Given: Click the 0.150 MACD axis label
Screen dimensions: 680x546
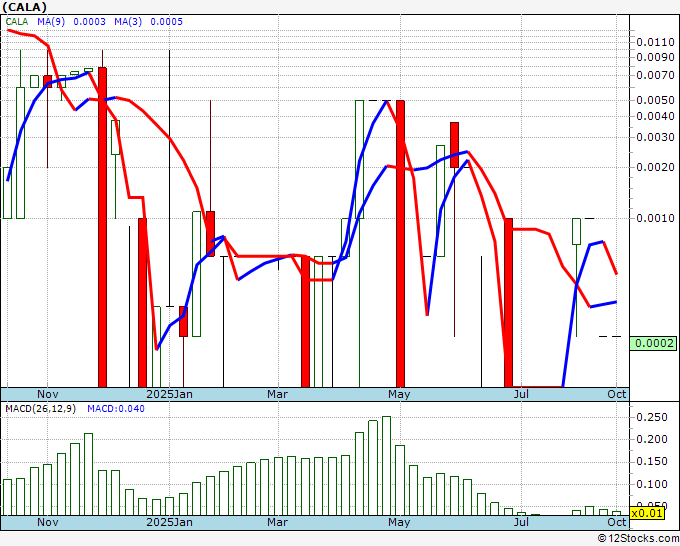Looking at the screenshot, I should (x=652, y=462).
